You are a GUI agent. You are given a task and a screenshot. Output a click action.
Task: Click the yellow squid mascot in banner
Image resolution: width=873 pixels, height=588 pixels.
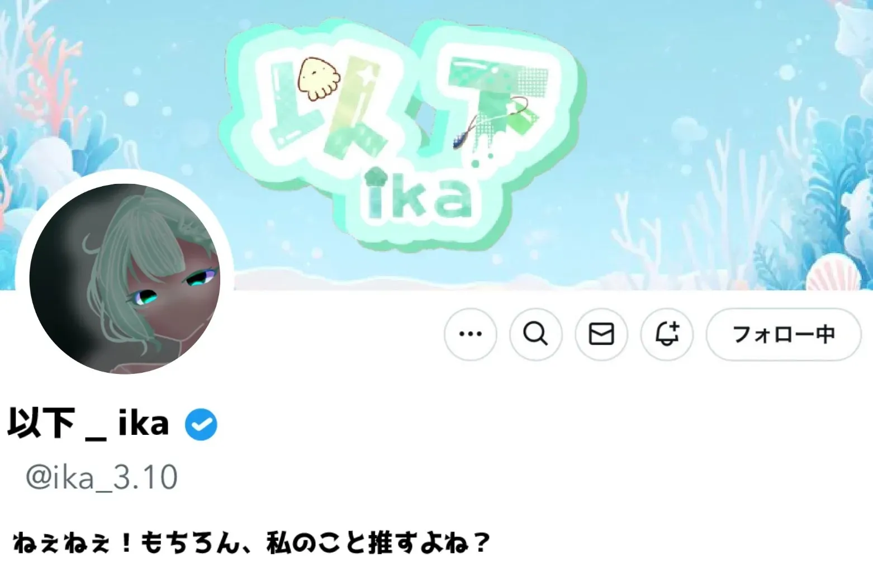[318, 79]
